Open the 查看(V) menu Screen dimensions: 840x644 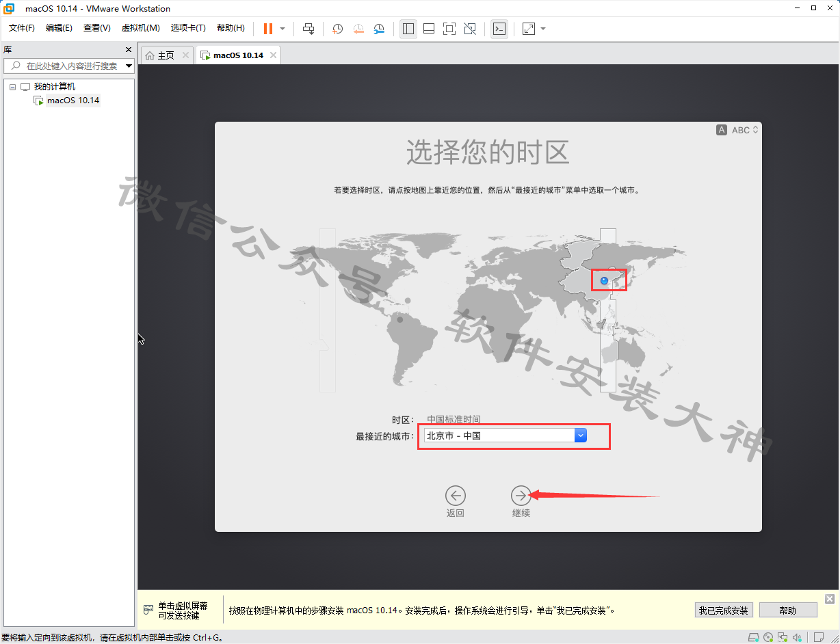point(96,28)
